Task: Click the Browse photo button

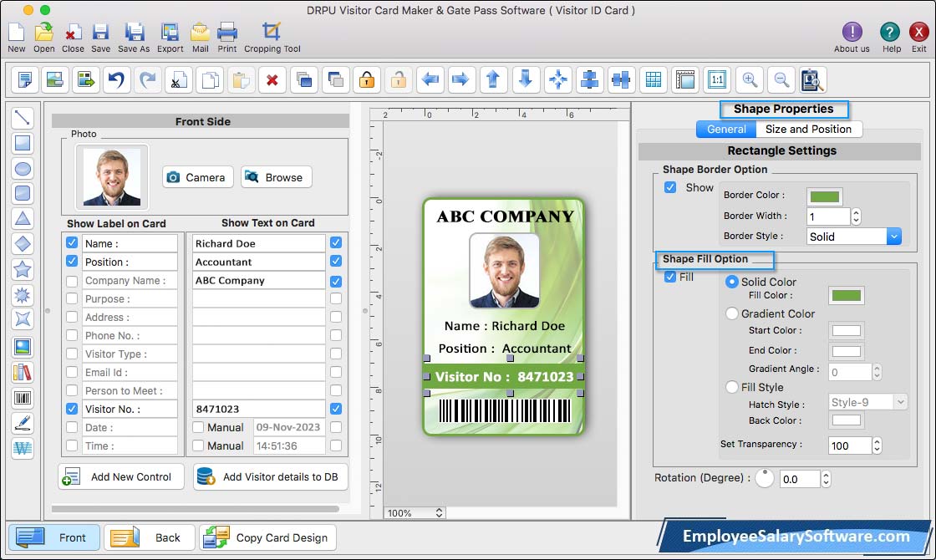Action: (x=277, y=177)
